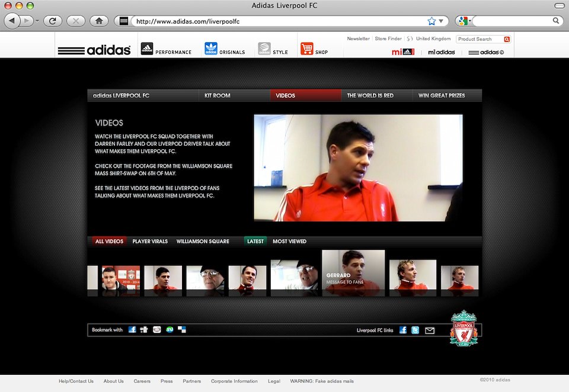This screenshot has width=569, height=392.
Task: Filter videos by Most Viewed
Action: 289,242
